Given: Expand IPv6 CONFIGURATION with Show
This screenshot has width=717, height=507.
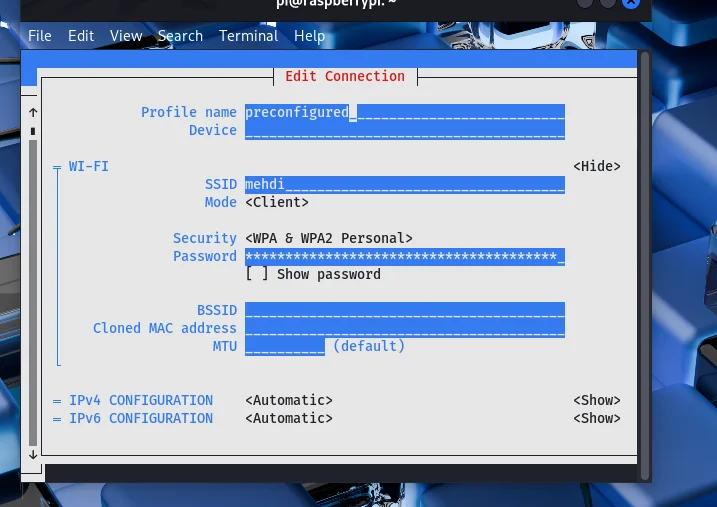Looking at the screenshot, I should tap(596, 418).
